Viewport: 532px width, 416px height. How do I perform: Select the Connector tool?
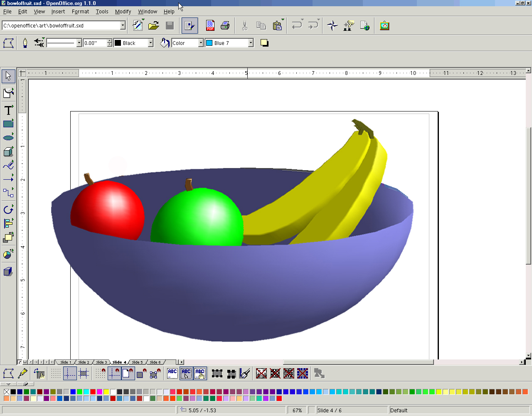[8, 193]
